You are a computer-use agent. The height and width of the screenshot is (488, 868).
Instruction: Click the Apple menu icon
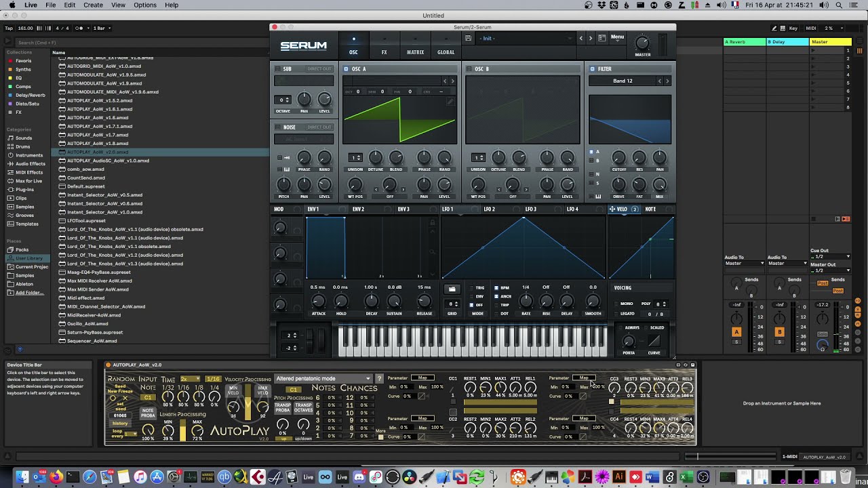[11, 5]
